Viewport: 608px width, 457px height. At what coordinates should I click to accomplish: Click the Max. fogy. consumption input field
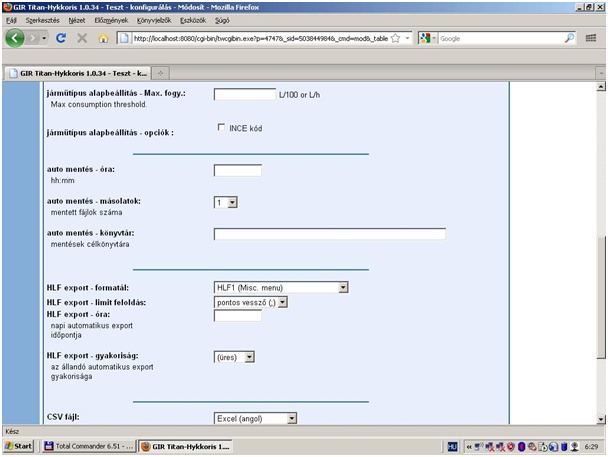[x=245, y=94]
